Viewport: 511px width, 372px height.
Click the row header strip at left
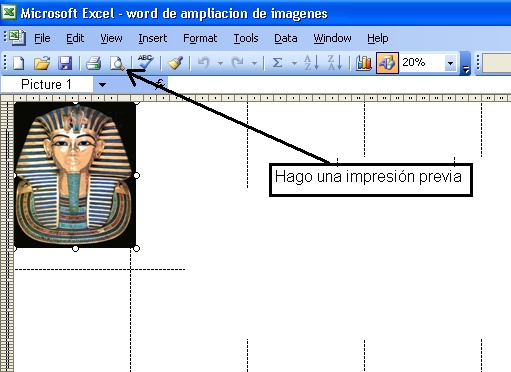click(7, 237)
